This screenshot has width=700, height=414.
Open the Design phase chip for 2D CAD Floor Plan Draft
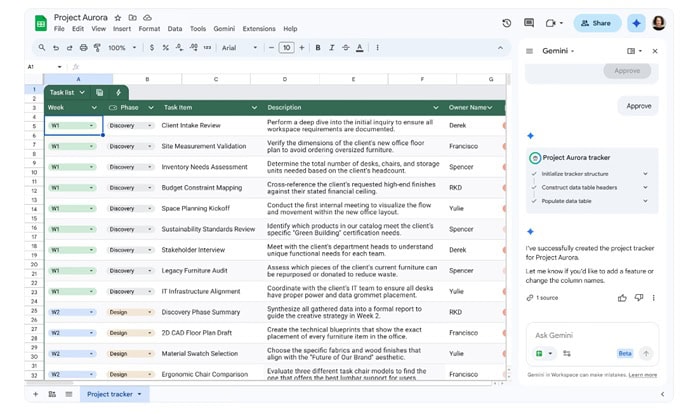(130, 333)
